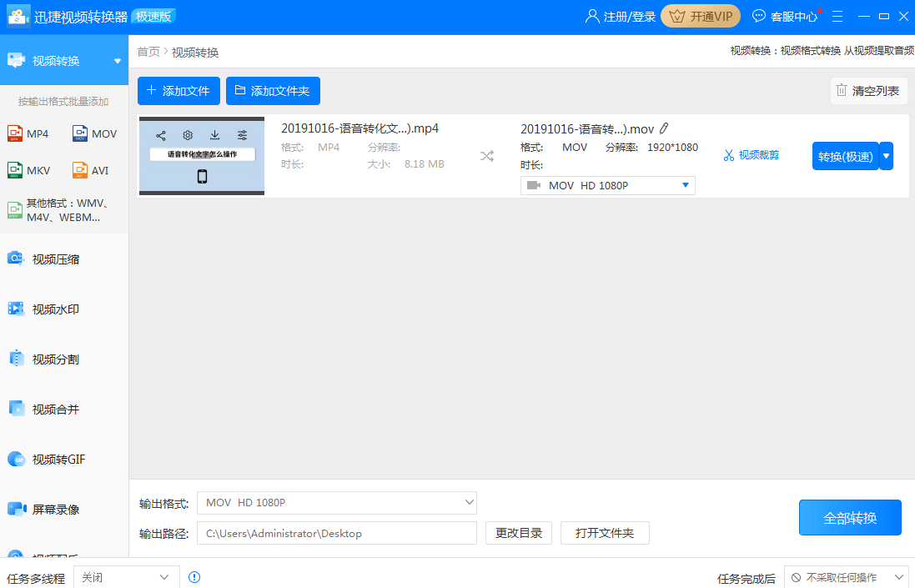Open the 视频分割 sidebar item
The height and width of the screenshot is (588, 915).
coord(64,359)
